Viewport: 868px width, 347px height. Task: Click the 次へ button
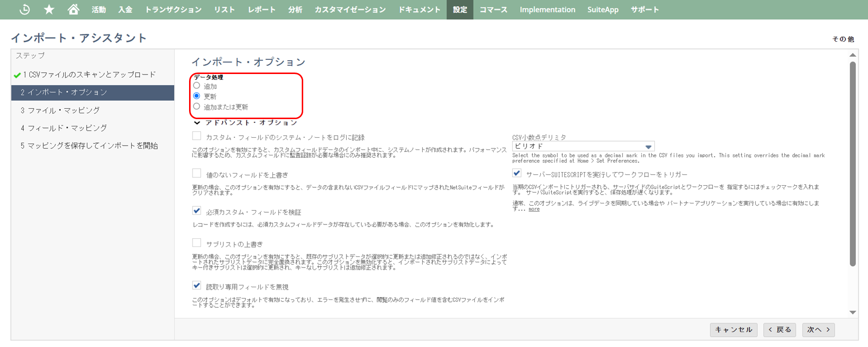(819, 330)
